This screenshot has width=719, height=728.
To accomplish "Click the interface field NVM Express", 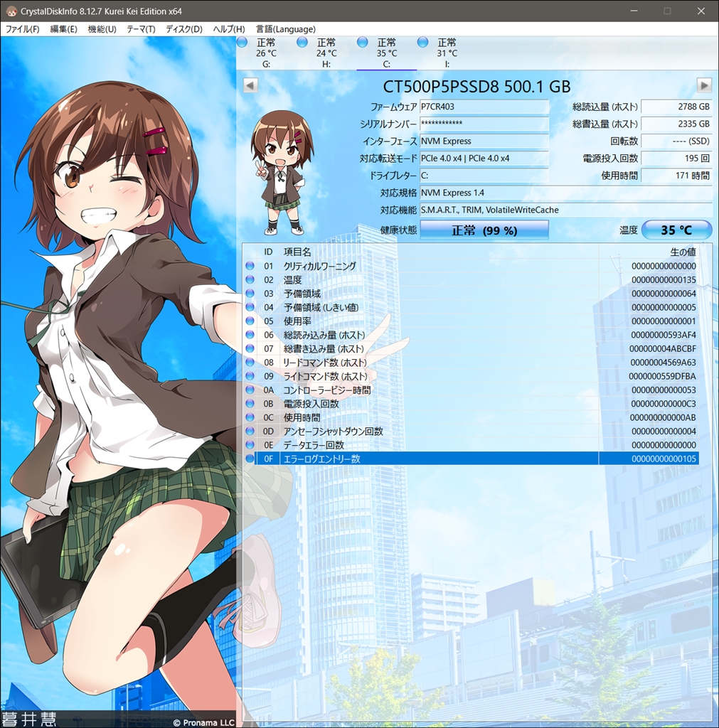I will click(484, 141).
